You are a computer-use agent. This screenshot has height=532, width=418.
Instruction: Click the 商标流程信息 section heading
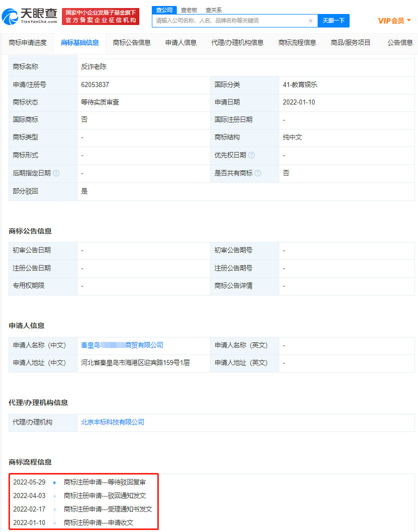coord(30,462)
